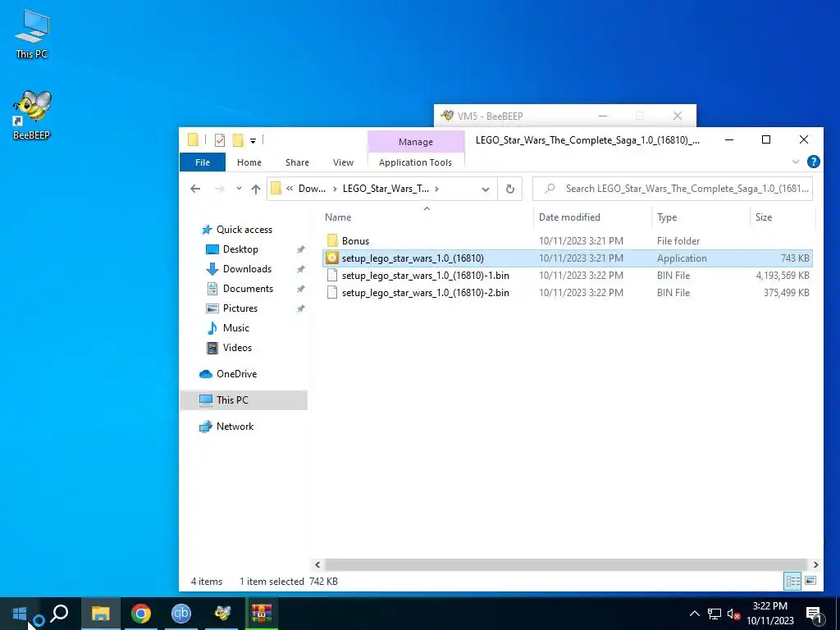840x630 pixels.
Task: Open Quick access in navigation pane
Action: tap(244, 230)
